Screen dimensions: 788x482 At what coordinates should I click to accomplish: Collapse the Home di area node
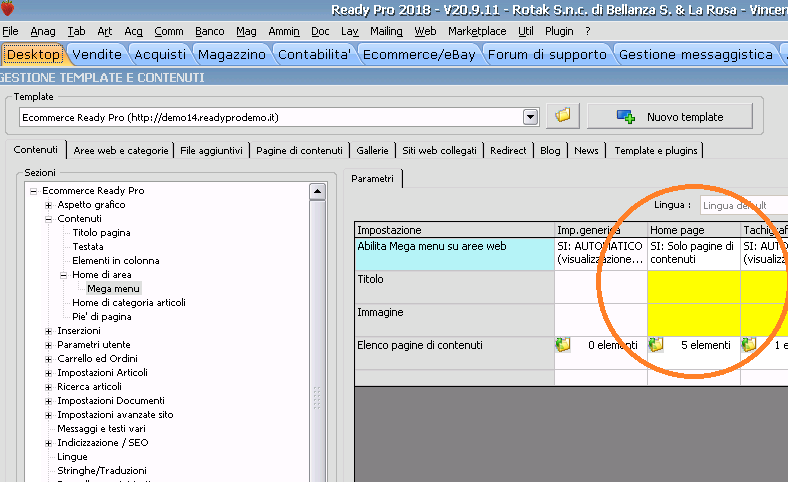tap(63, 275)
